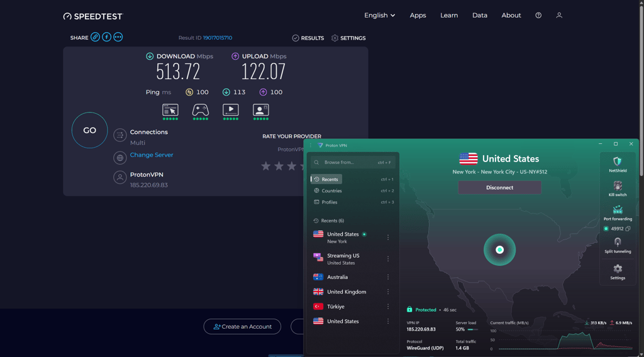Open Speedtest SETTINGS page

pos(348,38)
